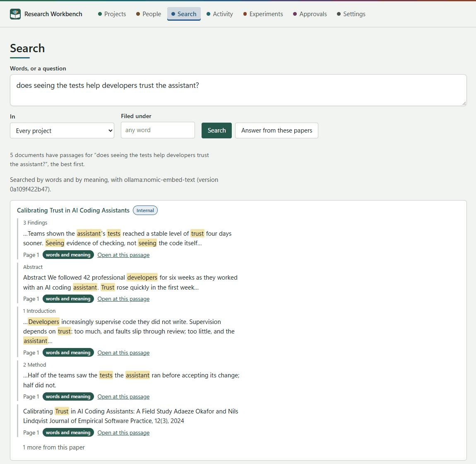
Task: Open the Experiments page
Action: click(263, 14)
